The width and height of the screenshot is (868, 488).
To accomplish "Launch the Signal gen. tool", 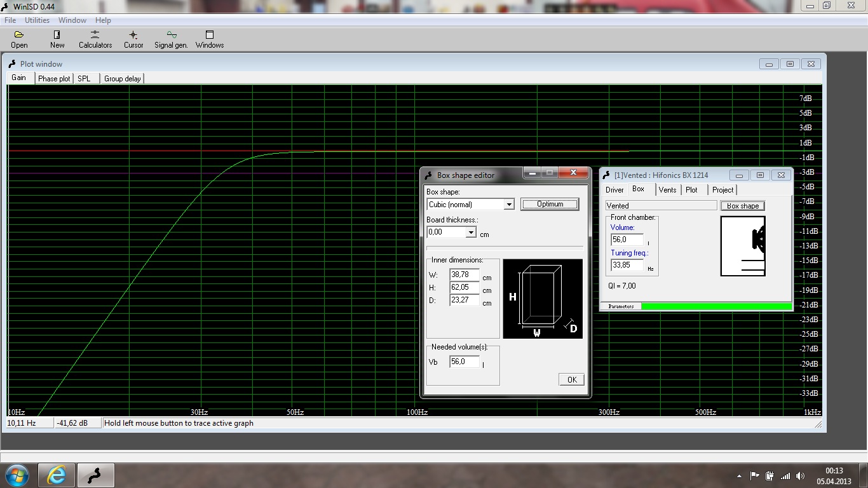I will click(171, 39).
